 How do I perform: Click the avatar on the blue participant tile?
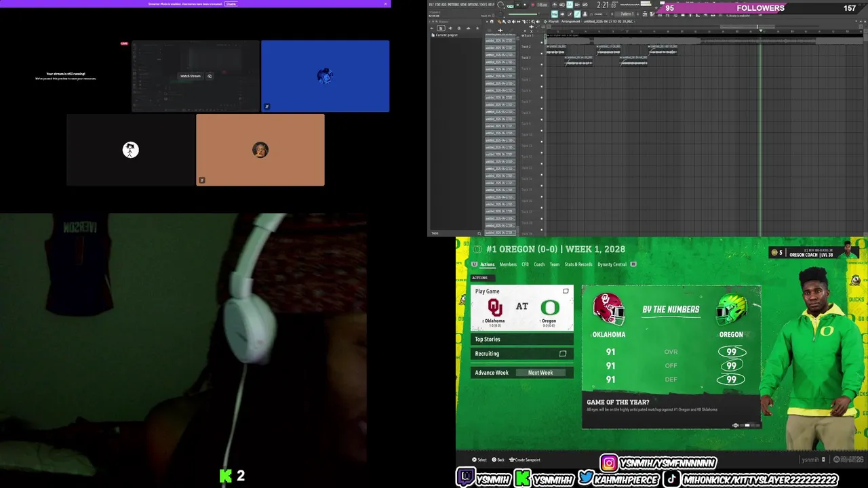pos(325,76)
